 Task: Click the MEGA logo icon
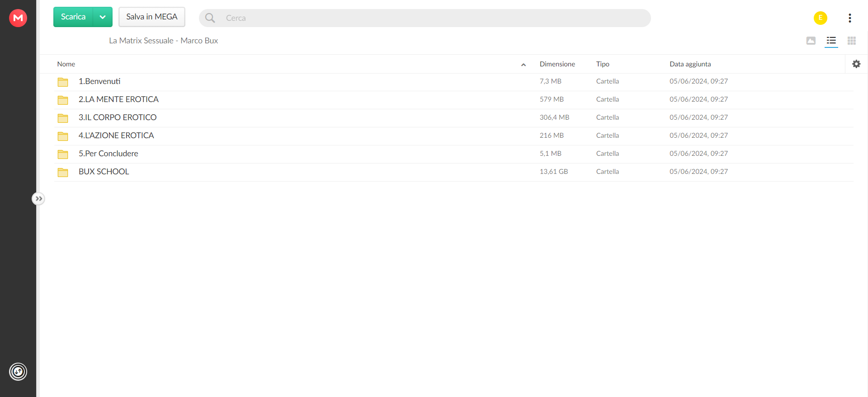coord(18,18)
